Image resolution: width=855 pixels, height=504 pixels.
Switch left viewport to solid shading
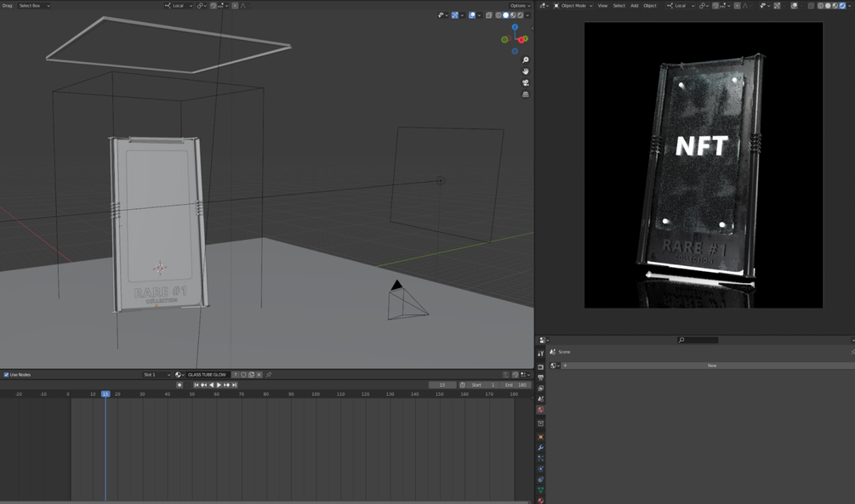coord(505,15)
